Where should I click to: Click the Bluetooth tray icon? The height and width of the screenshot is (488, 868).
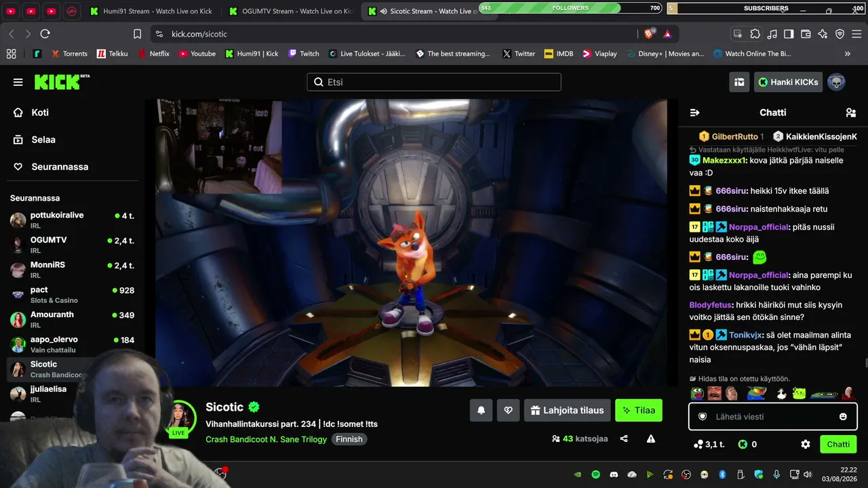(722, 474)
